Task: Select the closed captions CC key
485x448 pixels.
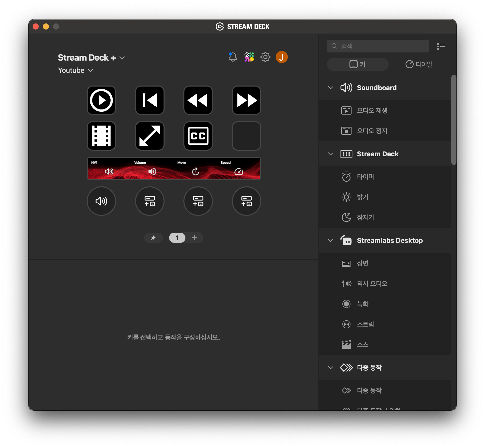Action: [198, 136]
